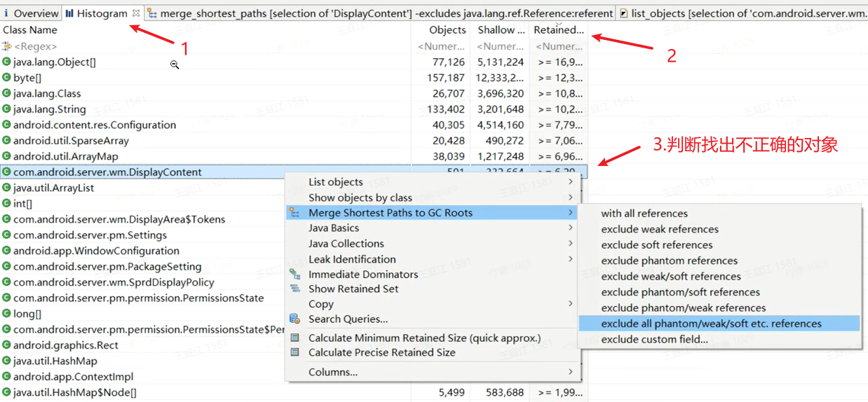Click the class icon of java.util.ArrayList
The height and width of the screenshot is (402, 868).
click(x=6, y=188)
